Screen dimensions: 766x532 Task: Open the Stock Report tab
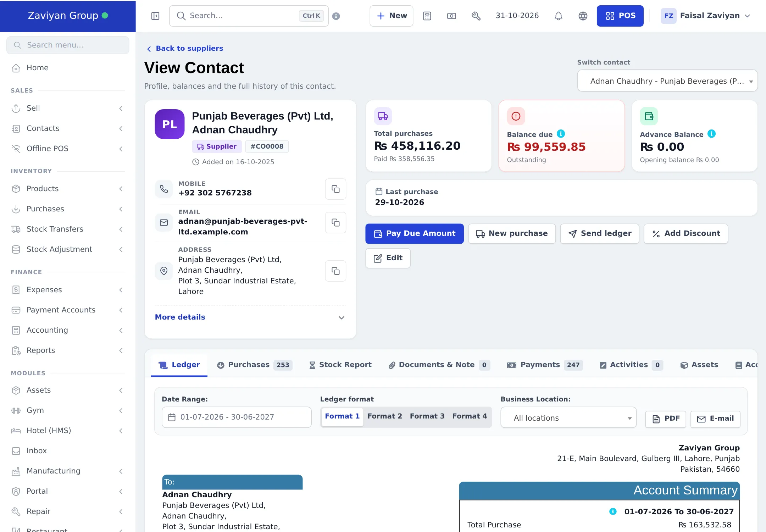(x=340, y=365)
